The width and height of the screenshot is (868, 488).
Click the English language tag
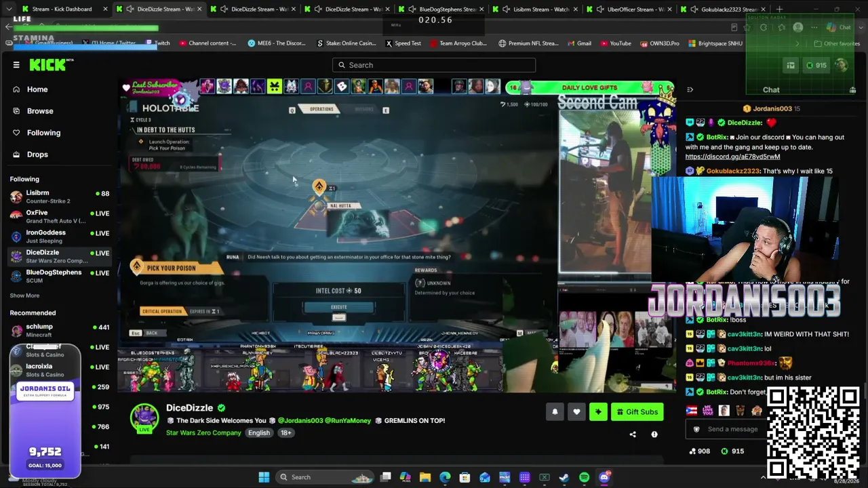[258, 433]
